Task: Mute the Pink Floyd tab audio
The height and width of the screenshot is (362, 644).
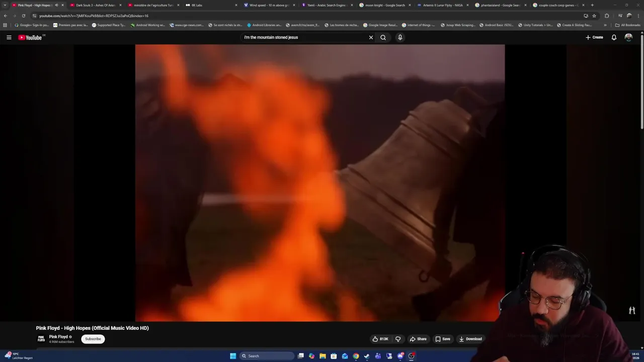Action: pos(56,5)
